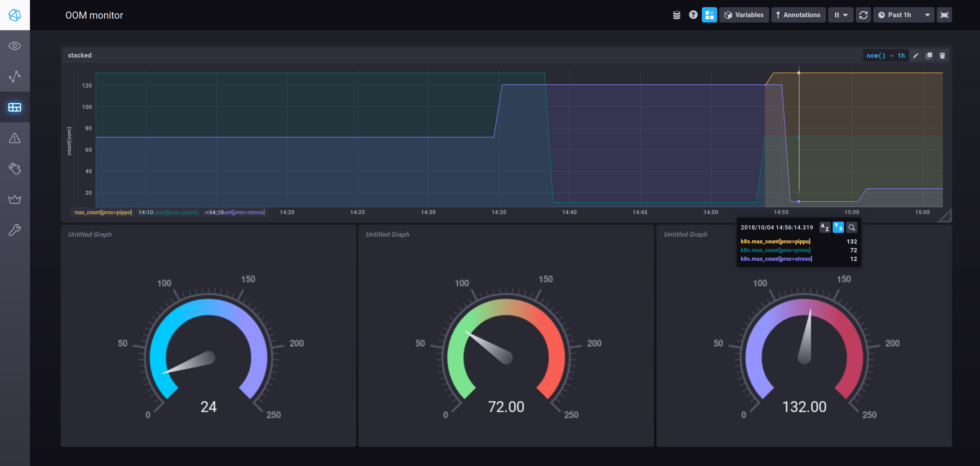The height and width of the screenshot is (466, 980).
Task: Click the stacked cell title
Action: click(x=79, y=56)
